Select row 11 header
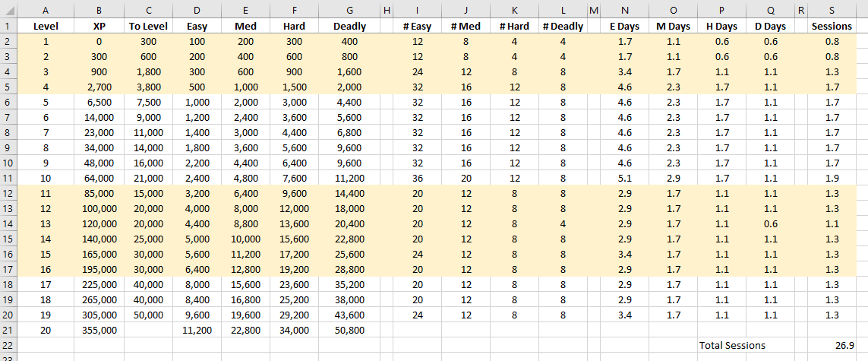This screenshot has height=361, width=868. [8, 178]
